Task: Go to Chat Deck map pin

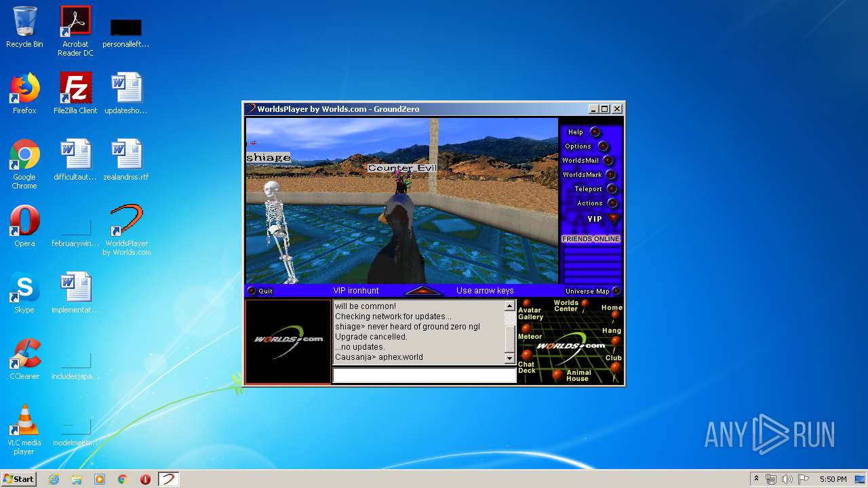Action: [x=526, y=354]
